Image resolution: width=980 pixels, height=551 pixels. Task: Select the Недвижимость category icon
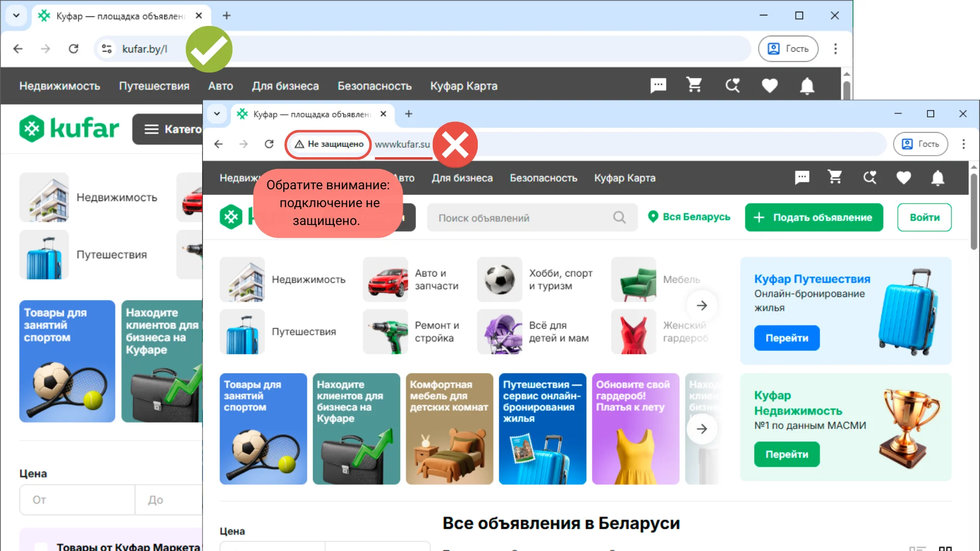242,279
